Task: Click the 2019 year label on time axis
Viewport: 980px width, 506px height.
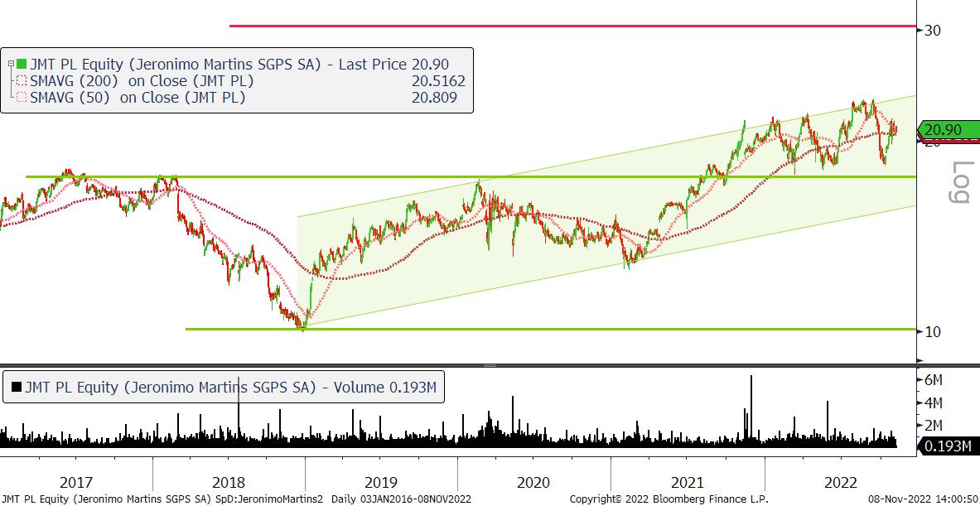Action: 381,483
